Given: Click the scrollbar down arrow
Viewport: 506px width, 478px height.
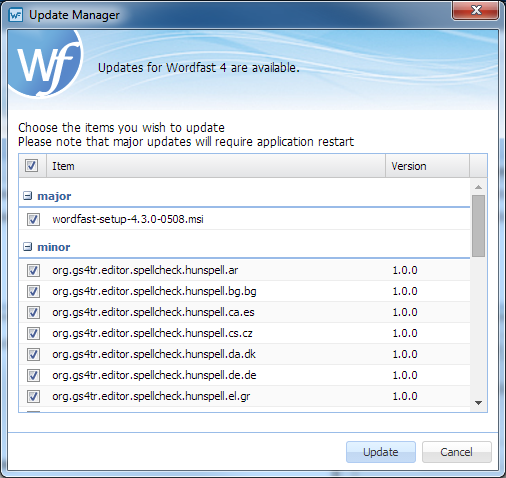Looking at the screenshot, I should pyautogui.click(x=479, y=403).
